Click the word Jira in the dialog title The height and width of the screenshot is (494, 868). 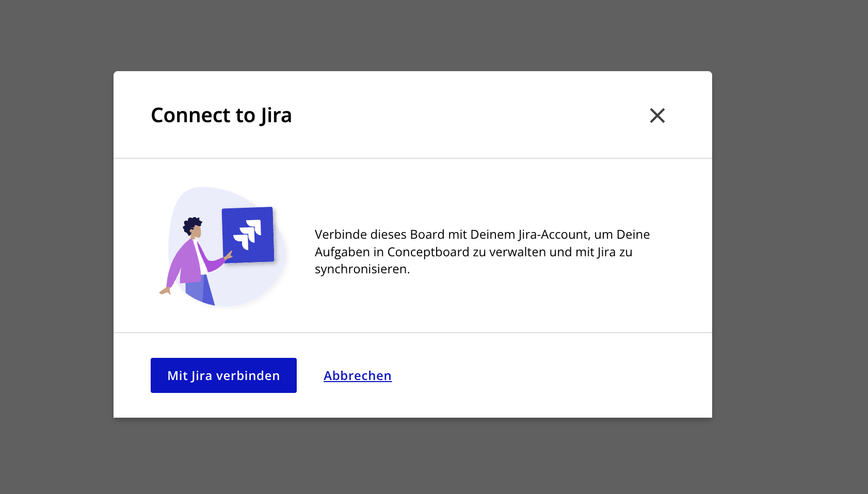(276, 116)
